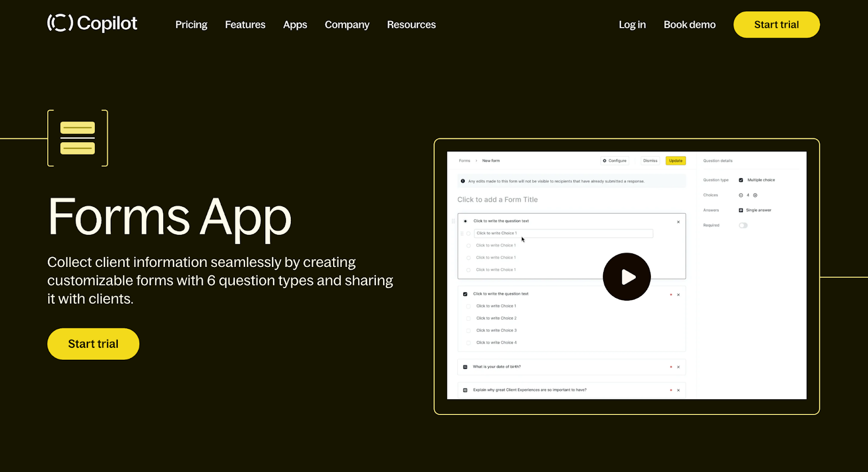Click the first question's question text

[x=501, y=221]
